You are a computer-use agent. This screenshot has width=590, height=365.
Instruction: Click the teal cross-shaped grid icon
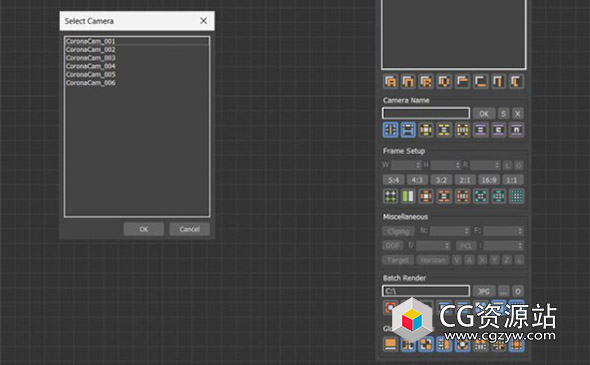(499, 196)
